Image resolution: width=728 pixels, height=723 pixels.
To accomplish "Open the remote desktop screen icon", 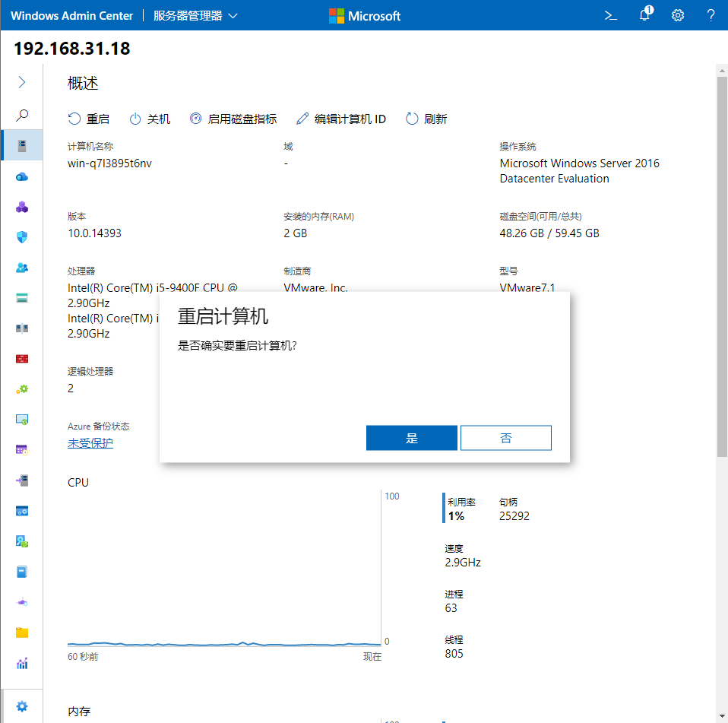I will (22, 420).
